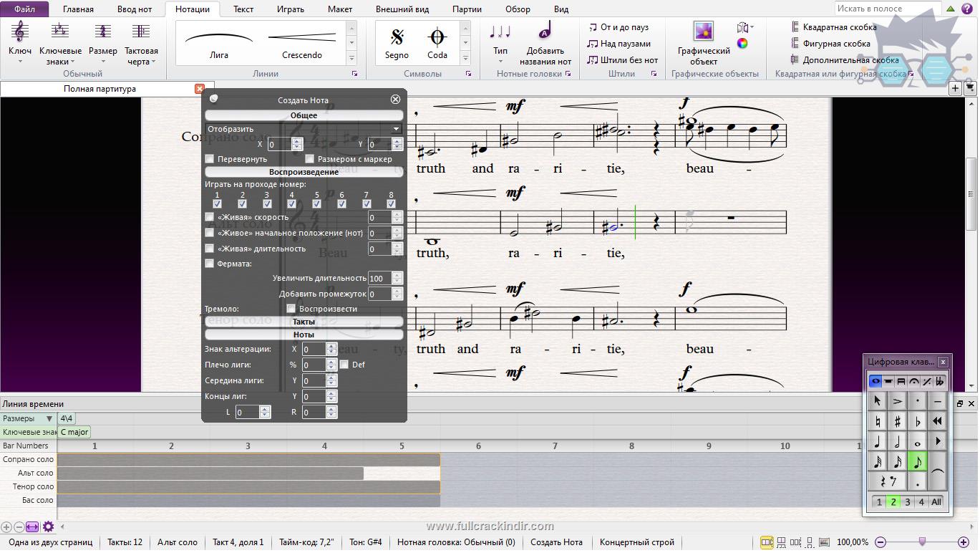Expand the Размеры timeline row dropdown

point(49,418)
